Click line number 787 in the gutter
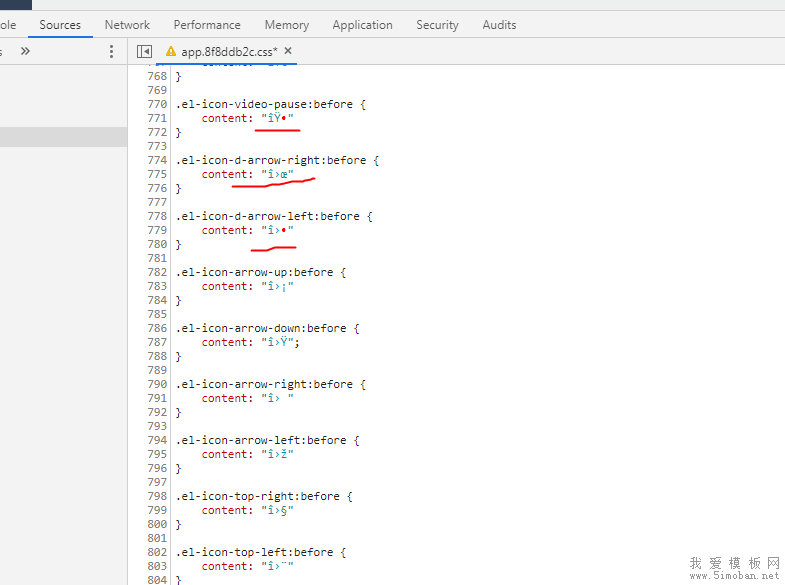 (157, 342)
